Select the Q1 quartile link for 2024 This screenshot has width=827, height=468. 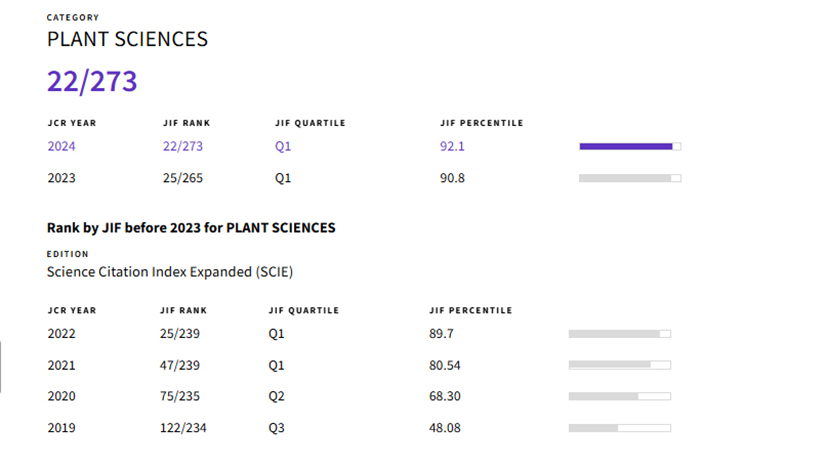click(x=283, y=147)
